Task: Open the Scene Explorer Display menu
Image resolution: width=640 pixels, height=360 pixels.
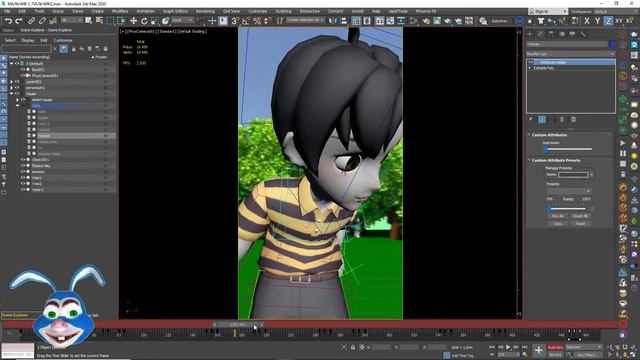Action: coord(28,40)
